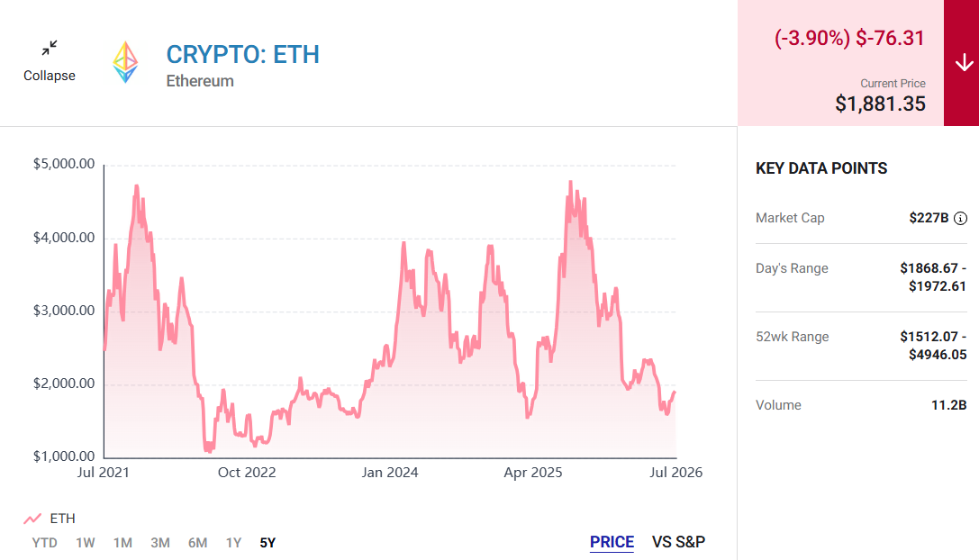The height and width of the screenshot is (560, 979).
Task: Click the 52wk Range value
Action: (933, 345)
